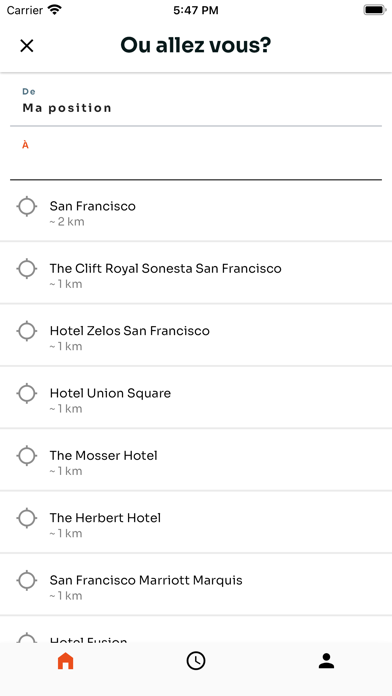
Task: Pick Hotel Union Square from list
Action: pos(196,398)
